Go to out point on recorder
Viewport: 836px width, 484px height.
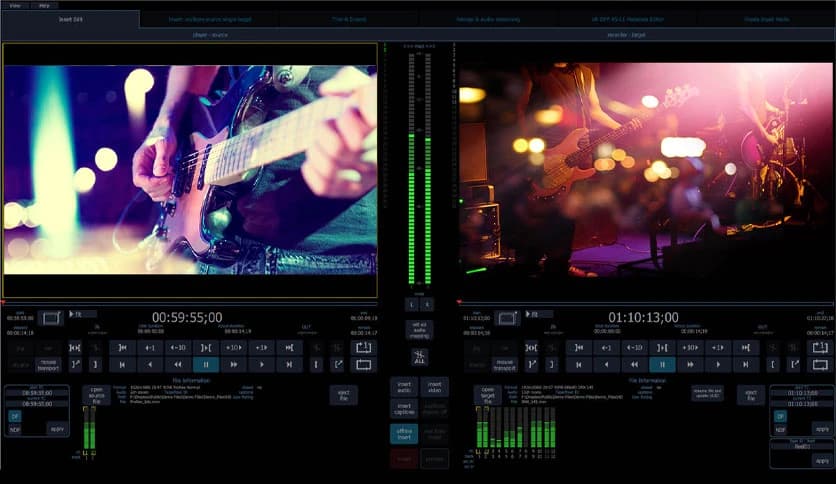pyautogui.click(x=745, y=348)
